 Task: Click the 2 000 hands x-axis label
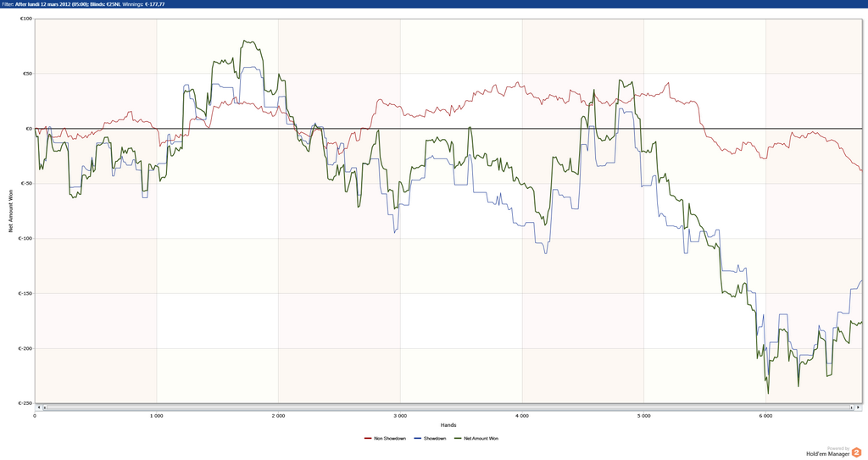(278, 416)
